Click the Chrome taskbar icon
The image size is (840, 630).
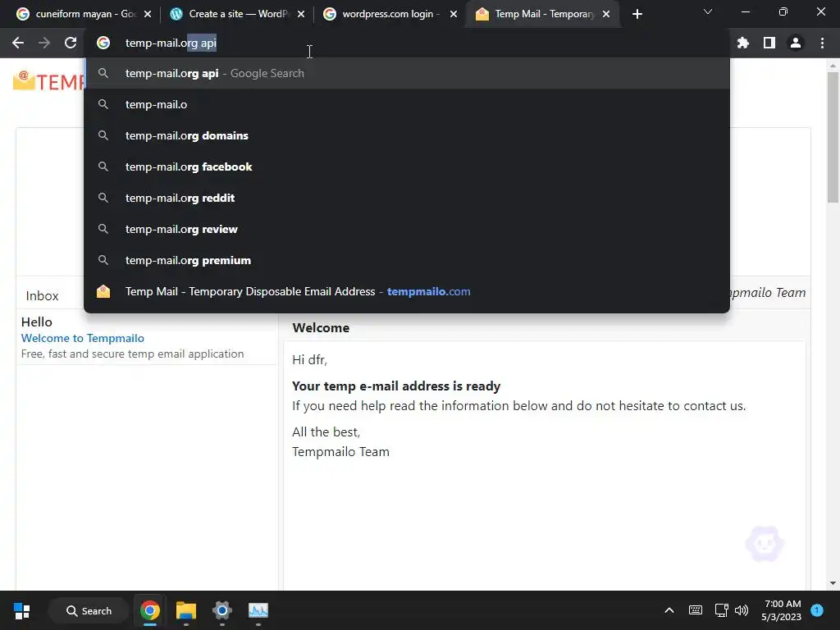click(x=150, y=610)
